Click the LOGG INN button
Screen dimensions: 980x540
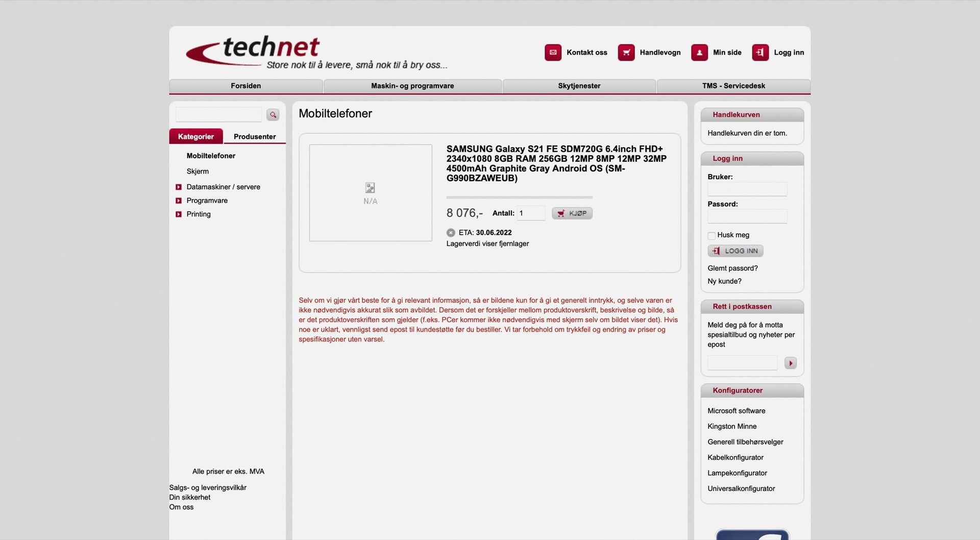click(x=736, y=251)
